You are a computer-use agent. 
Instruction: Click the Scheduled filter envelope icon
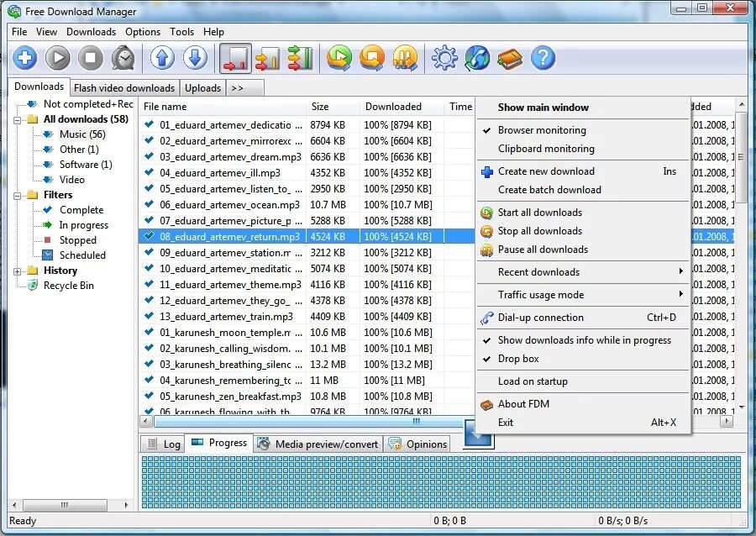click(x=48, y=255)
